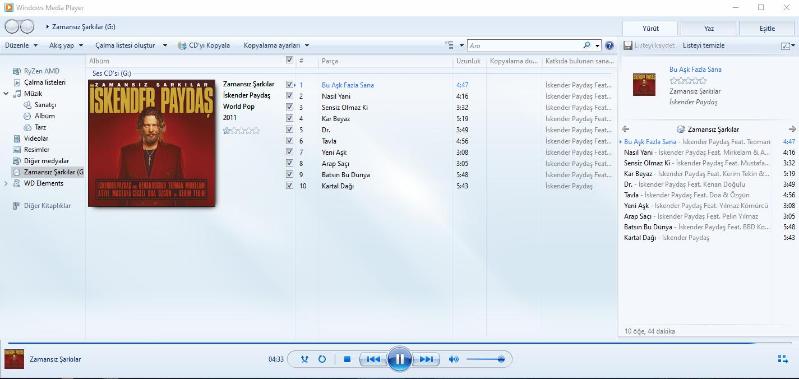Image resolution: width=799 pixels, height=379 pixels.
Task: Adjust the volume slider
Action: pos(485,359)
